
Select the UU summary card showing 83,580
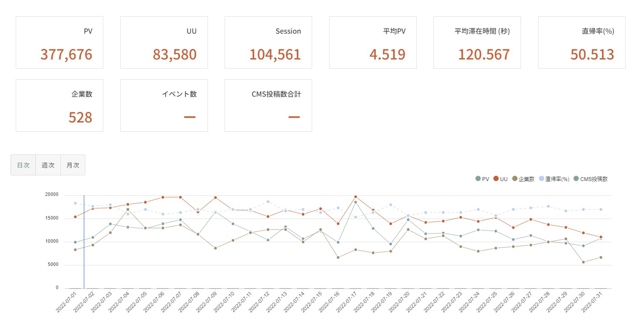point(164,42)
